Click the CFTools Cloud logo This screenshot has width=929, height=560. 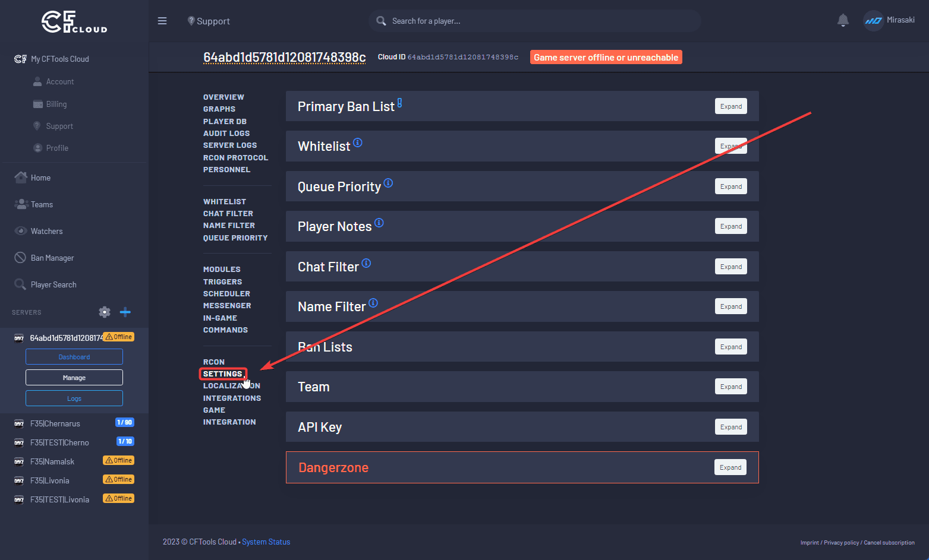(x=74, y=22)
